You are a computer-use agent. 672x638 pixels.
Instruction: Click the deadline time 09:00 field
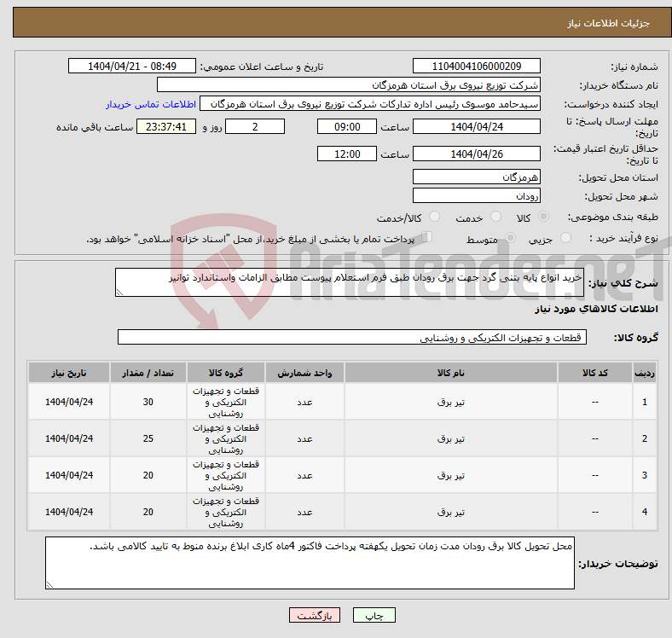click(x=347, y=126)
